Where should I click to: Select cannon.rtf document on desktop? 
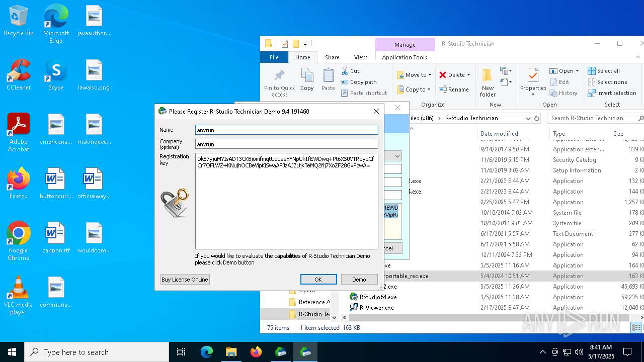[56, 238]
